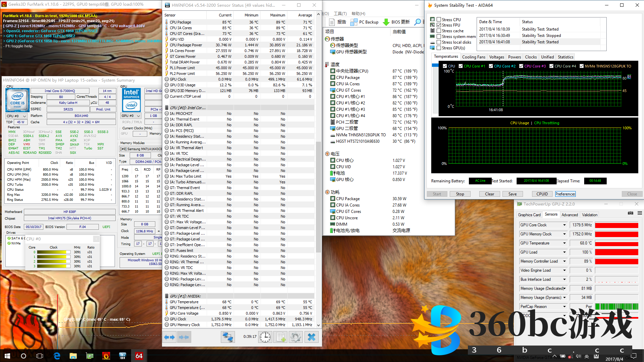Open the GPU Temperature sensor dropdown
The image size is (644, 362).
tap(564, 243)
